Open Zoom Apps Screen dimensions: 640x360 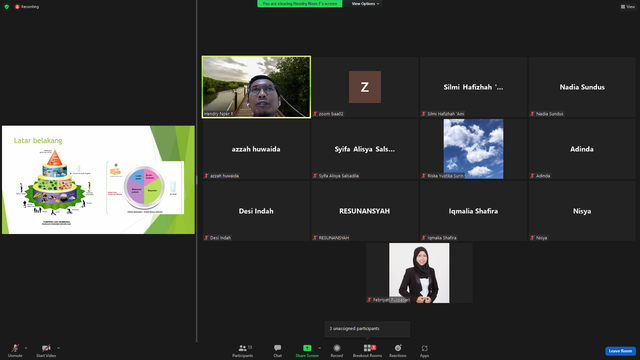pos(424,350)
